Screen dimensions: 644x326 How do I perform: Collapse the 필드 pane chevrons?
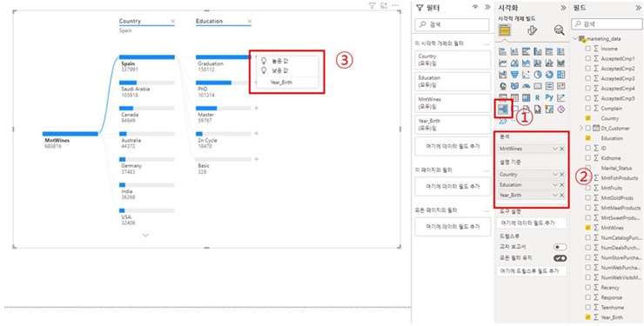point(638,7)
